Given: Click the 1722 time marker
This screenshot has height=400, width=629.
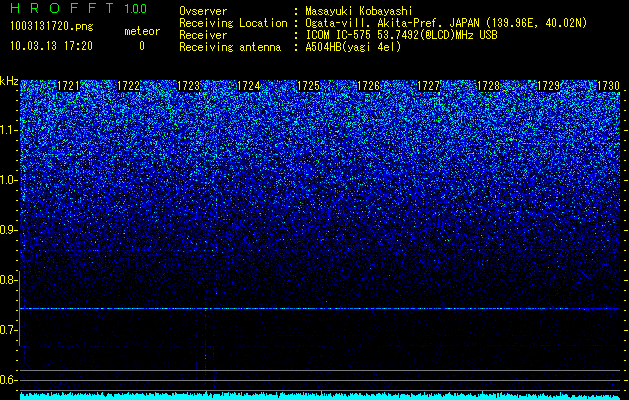Looking at the screenshot, I should 128,86.
